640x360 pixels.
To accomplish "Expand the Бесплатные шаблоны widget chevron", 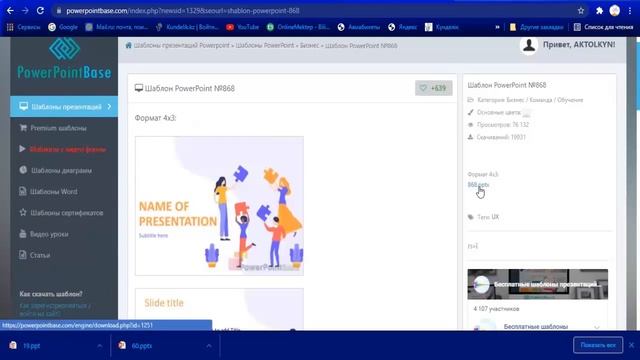I will click(x=597, y=327).
